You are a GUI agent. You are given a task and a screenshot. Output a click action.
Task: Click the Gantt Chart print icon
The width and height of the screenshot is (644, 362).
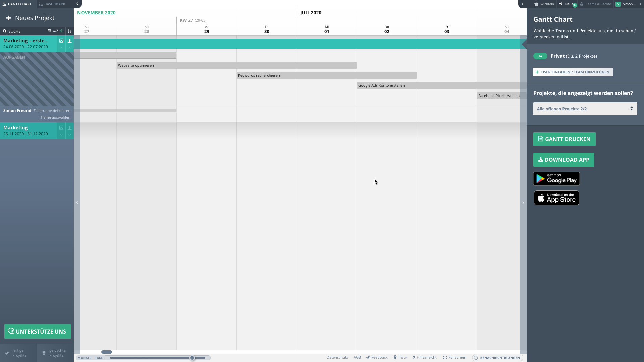coord(540,139)
